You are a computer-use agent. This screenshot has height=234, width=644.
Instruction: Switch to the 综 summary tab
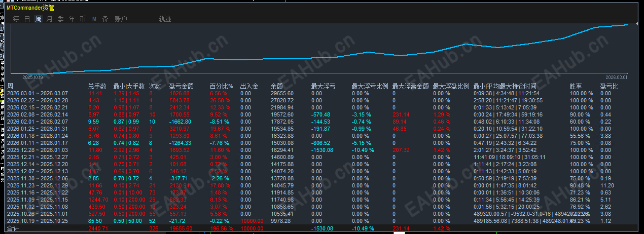(x=16, y=19)
